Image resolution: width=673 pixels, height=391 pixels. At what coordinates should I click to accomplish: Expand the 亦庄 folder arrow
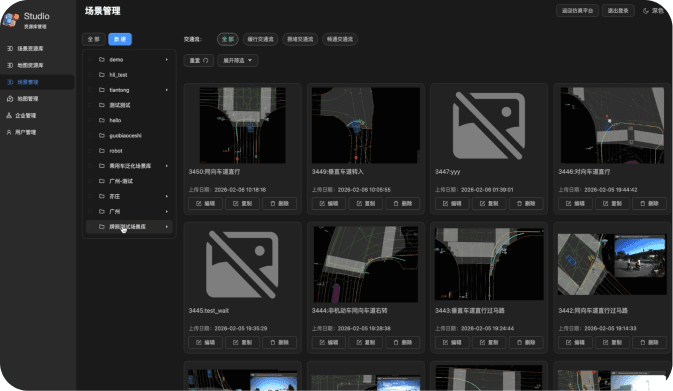[x=167, y=197]
